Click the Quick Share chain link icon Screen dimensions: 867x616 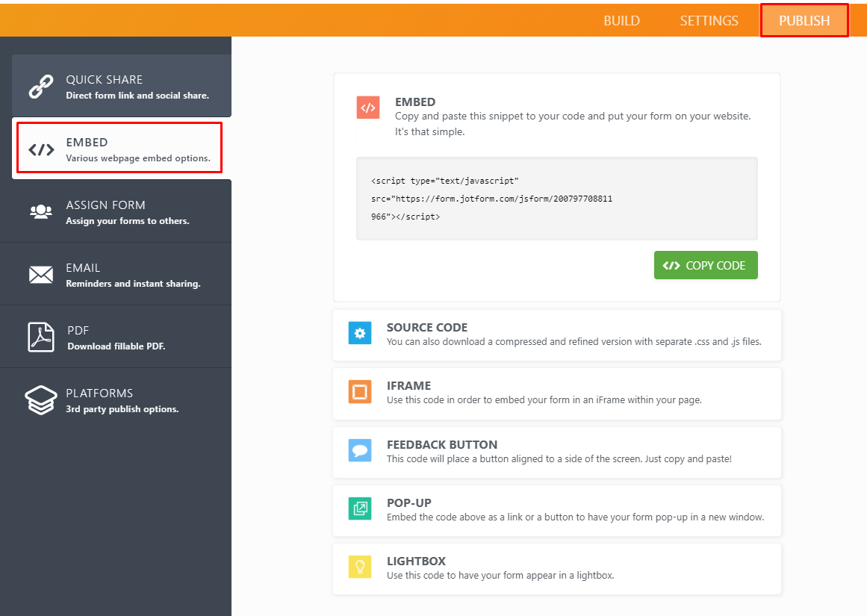(40, 86)
